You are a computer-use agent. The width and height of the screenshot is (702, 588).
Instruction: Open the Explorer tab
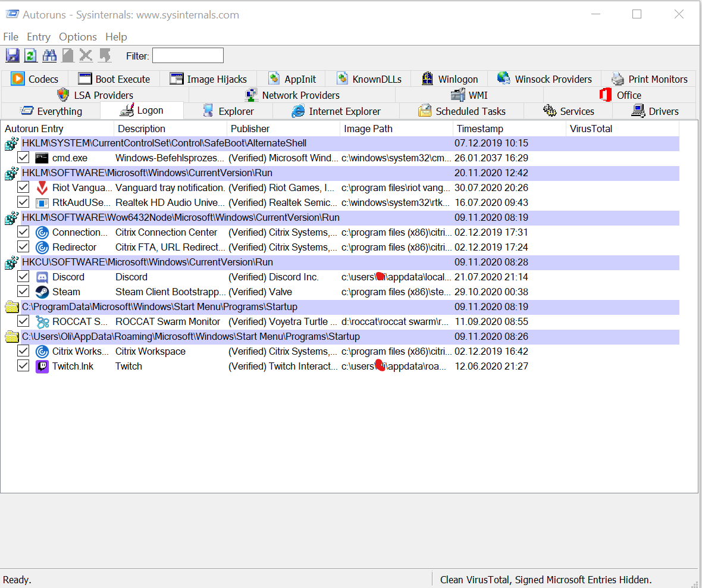pos(228,111)
